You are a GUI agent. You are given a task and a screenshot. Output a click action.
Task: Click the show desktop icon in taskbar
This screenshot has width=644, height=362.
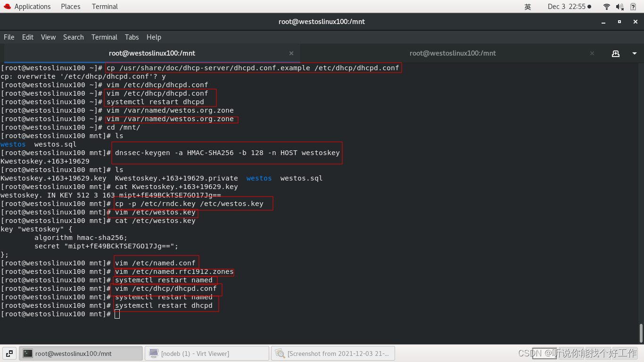click(x=9, y=354)
